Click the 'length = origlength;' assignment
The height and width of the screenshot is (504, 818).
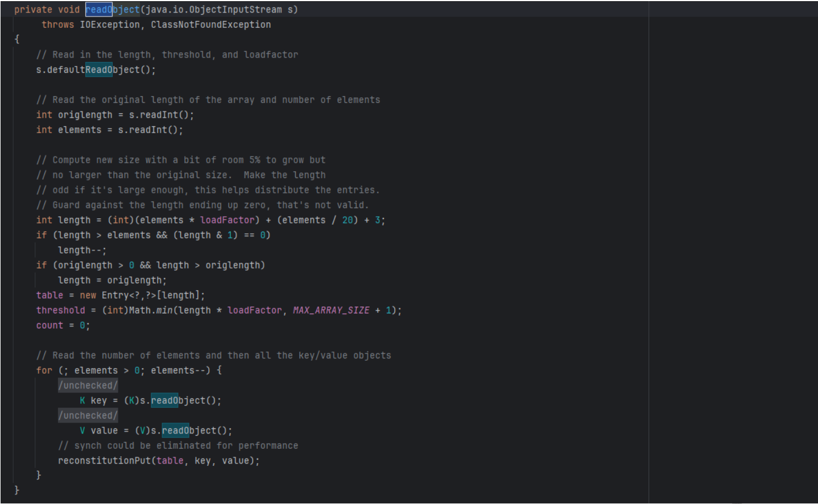coord(113,280)
